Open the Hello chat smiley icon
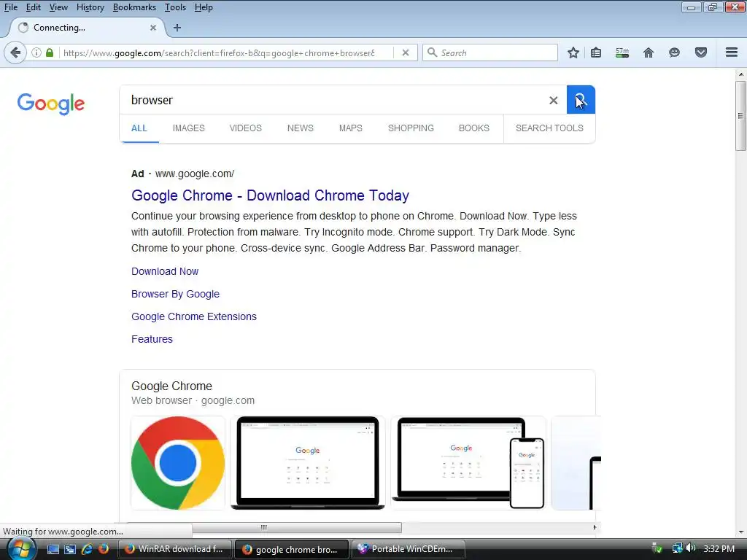Viewport: 747px width, 560px height. pyautogui.click(x=674, y=52)
